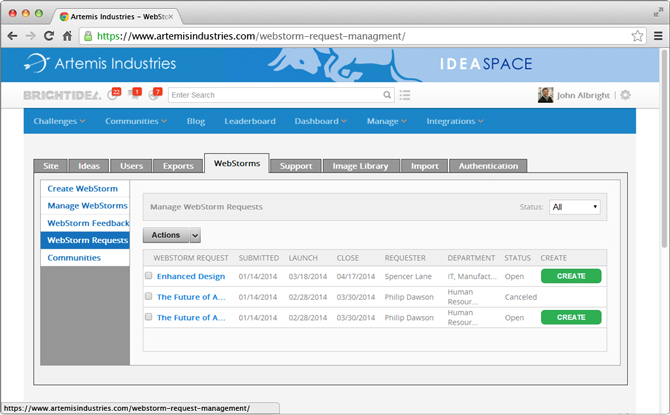Screen dimensions: 670x415
Task: Click the John Albright user name
Action: point(583,95)
